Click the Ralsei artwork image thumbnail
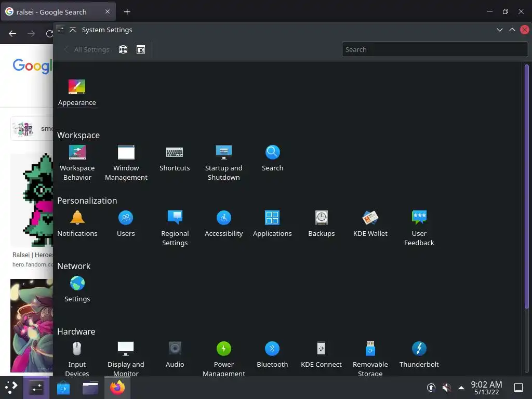 [x=32, y=326]
